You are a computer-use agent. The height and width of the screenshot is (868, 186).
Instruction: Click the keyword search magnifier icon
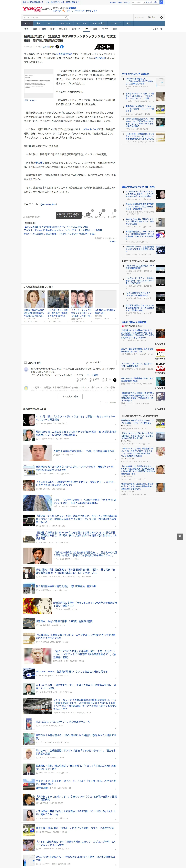66,18
